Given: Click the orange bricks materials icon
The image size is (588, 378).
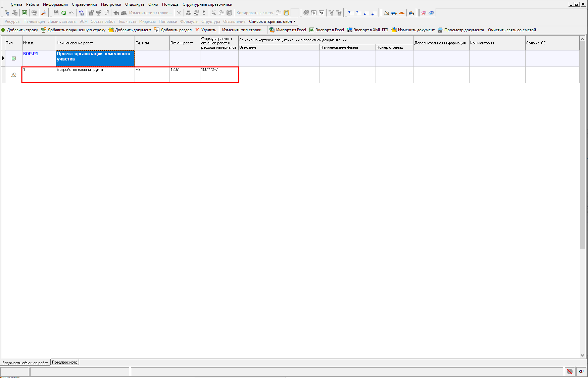Looking at the screenshot, I should [x=402, y=13].
